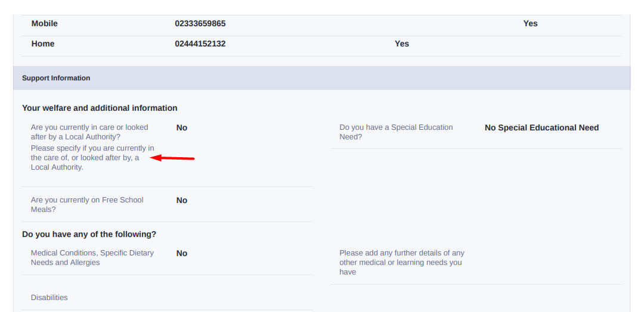The image size is (644, 312).
Task: Click the Medical Conditions and Allergies label
Action: pos(92,258)
